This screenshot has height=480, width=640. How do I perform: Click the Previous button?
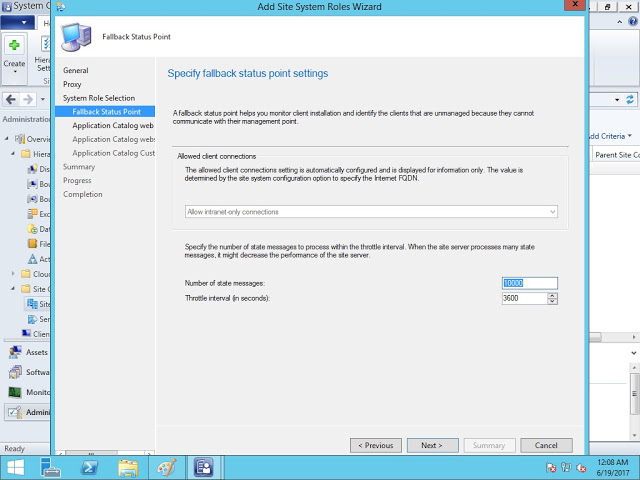coord(375,445)
